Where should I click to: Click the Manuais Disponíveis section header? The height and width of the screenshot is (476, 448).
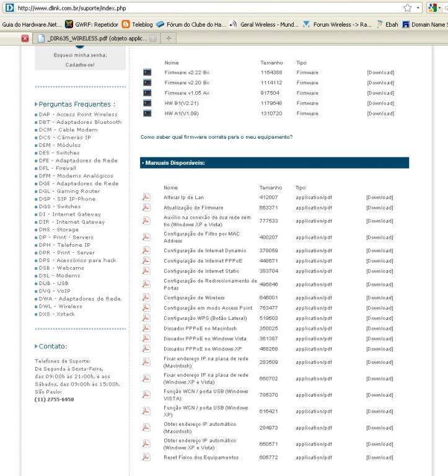click(275, 163)
